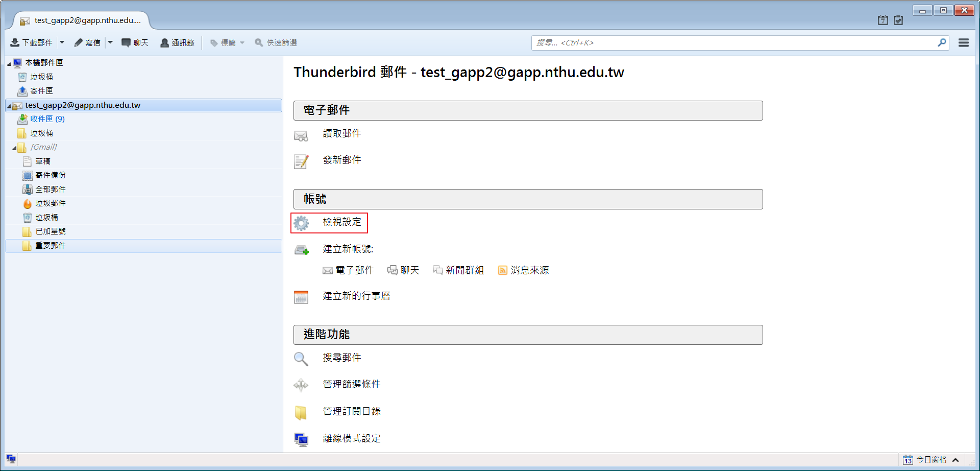Expand the 下載郵件 dropdown arrow
980x471 pixels.
62,42
